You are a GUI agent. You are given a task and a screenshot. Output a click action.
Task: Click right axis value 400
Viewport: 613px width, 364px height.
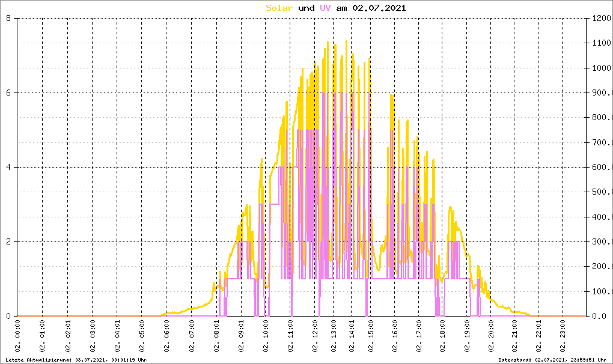coord(602,217)
